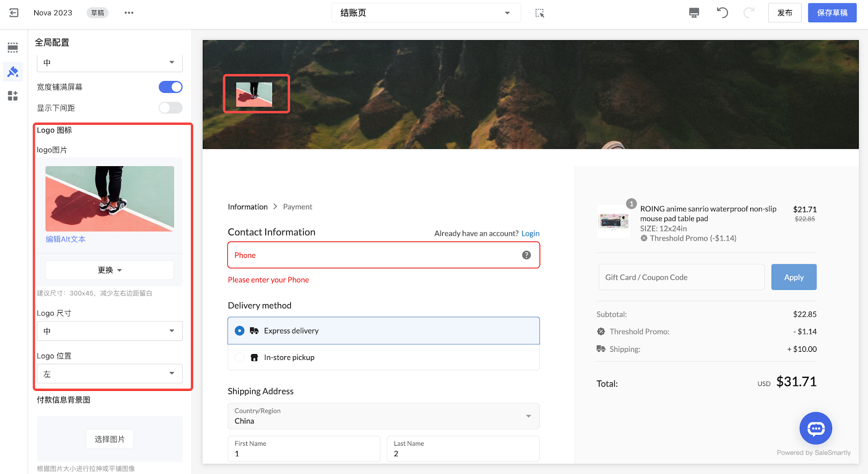The image size is (868, 474).
Task: Open the Country/Region China dropdown
Action: [x=384, y=416]
